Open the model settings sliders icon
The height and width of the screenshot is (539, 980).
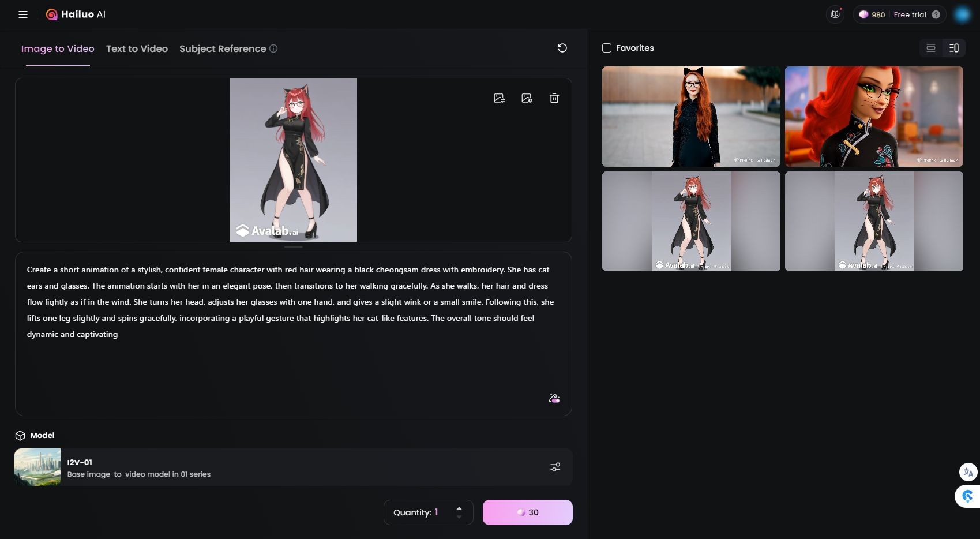point(555,467)
